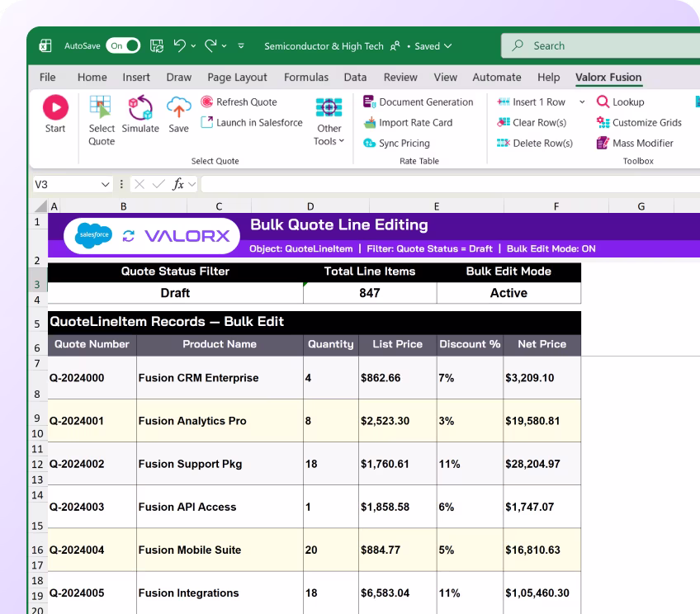Click Insert 1 Row
700x614 pixels.
532,102
